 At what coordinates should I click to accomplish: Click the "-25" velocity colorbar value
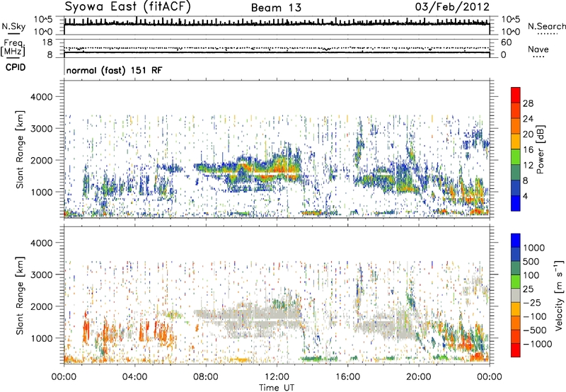click(531, 302)
